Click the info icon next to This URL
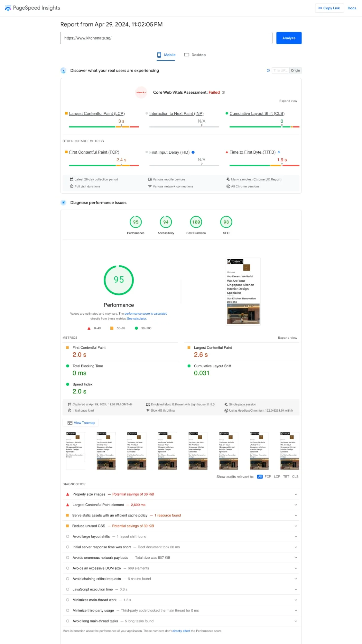This screenshot has height=644, width=362. (x=268, y=71)
